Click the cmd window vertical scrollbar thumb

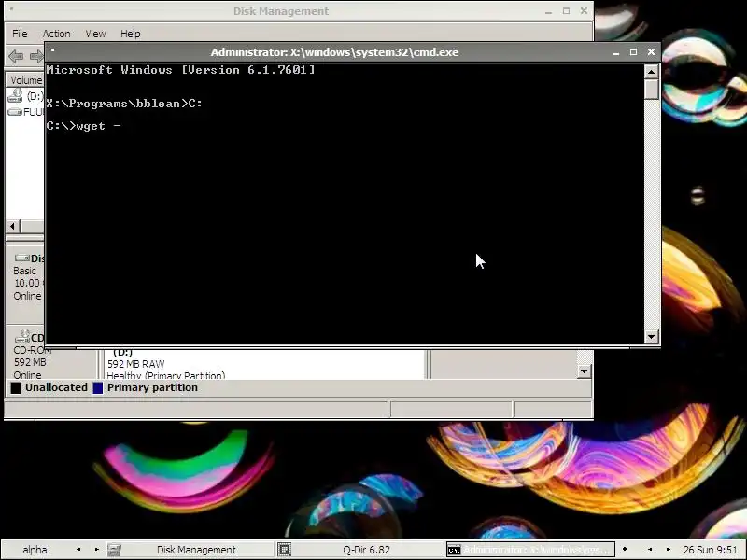point(651,89)
